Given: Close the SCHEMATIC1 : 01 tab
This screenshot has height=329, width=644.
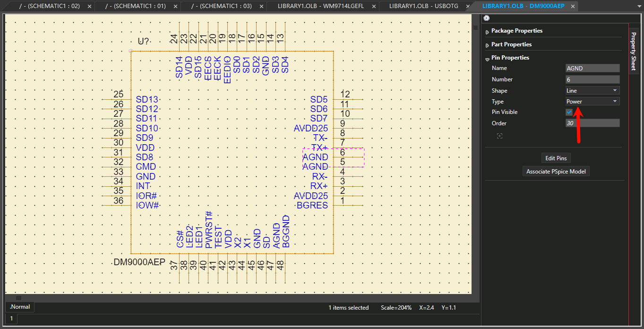Looking at the screenshot, I should (174, 6).
